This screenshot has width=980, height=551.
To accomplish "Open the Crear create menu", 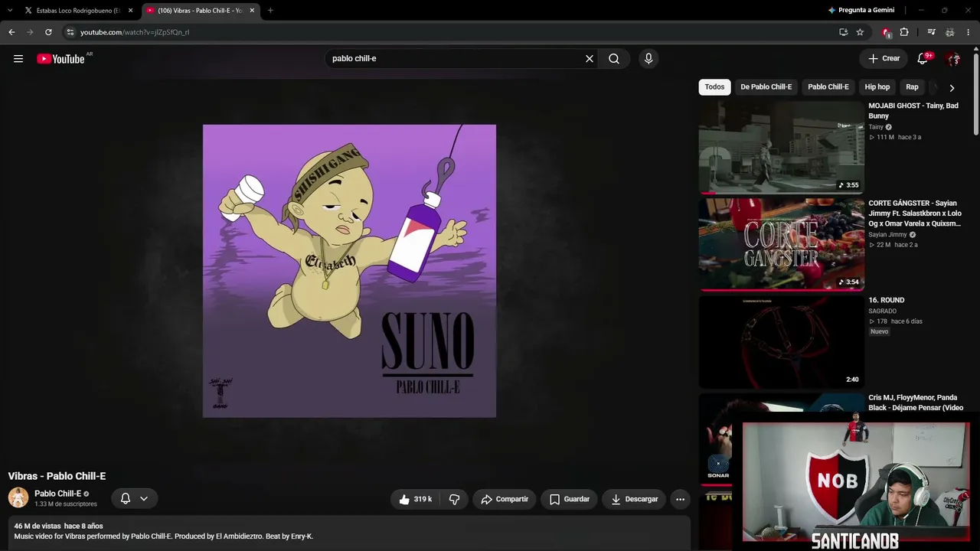I will (884, 59).
